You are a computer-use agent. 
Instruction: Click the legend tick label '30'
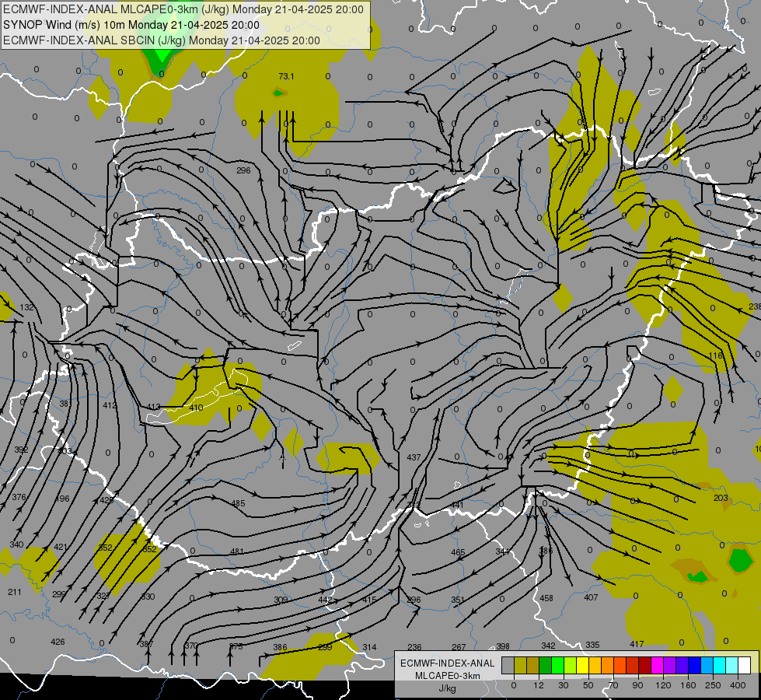tap(564, 685)
